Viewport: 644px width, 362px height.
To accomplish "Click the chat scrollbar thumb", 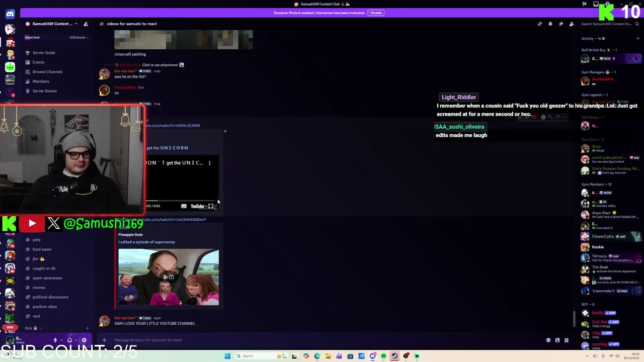I will pos(574,319).
